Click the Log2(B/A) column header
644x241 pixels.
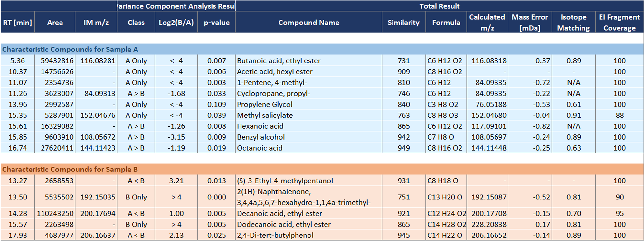click(176, 23)
